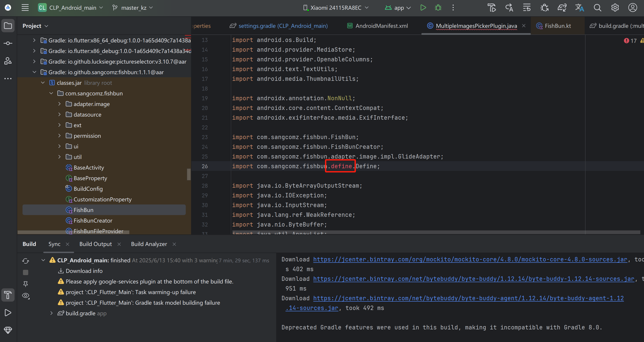Open the mockito-core sources jar link
The width and height of the screenshot is (644, 342).
pos(470,259)
